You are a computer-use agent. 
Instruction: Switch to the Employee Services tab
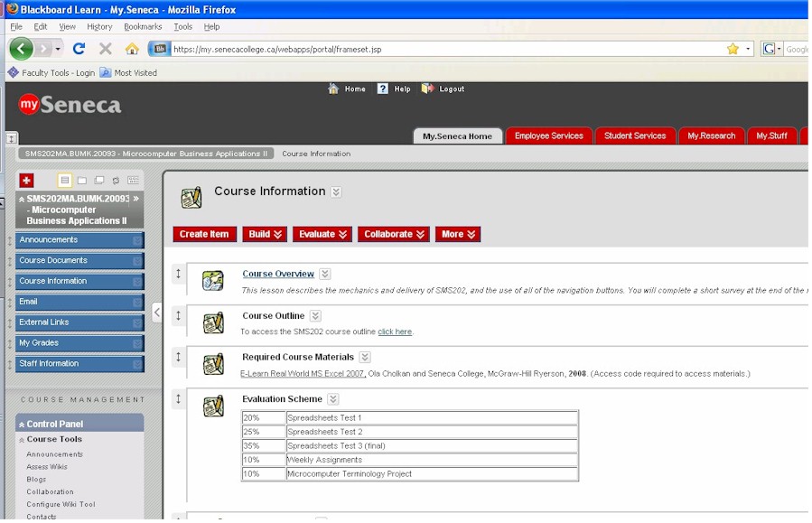click(x=548, y=135)
